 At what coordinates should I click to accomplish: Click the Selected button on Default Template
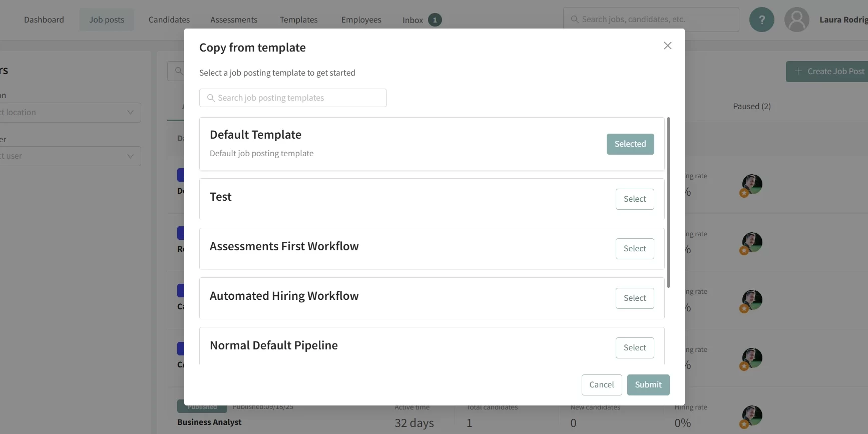(x=630, y=144)
